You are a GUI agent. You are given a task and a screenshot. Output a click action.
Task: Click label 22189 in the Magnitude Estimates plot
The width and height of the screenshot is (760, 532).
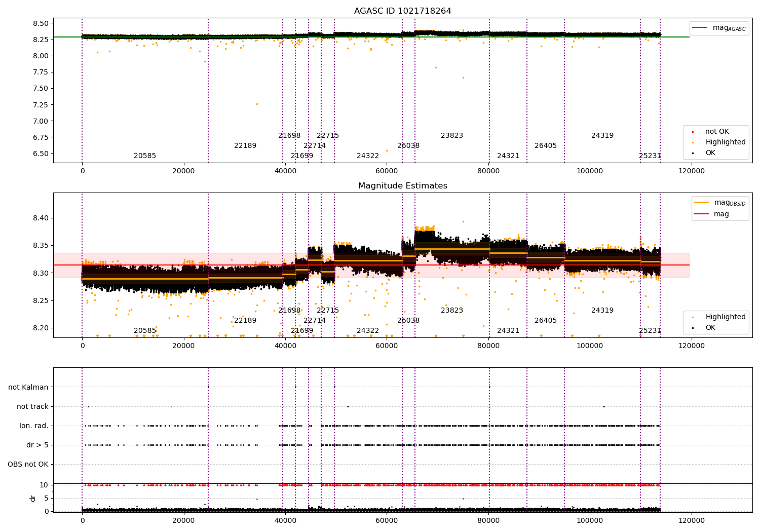(x=245, y=321)
